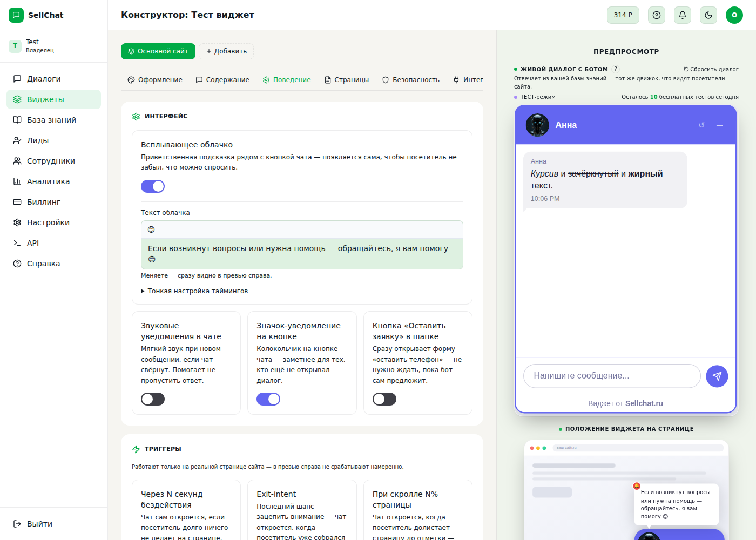Switch to Интег tab

click(468, 80)
